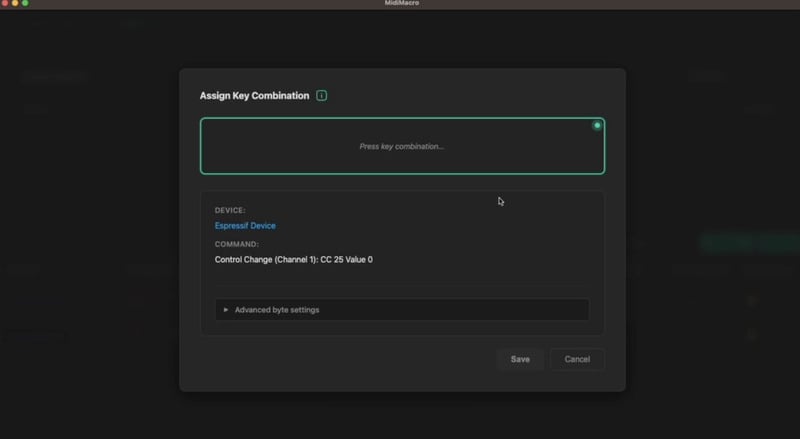Select the Control Change CC 25 command text
The width and height of the screenshot is (800, 439).
tap(293, 260)
